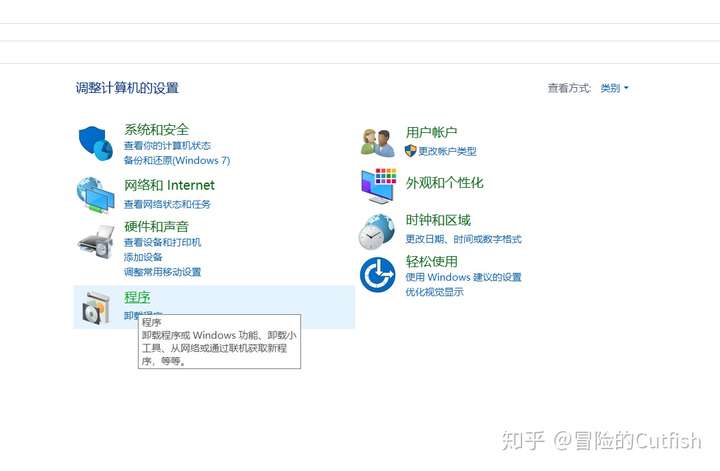Open the 硬件和声音 heading
The width and height of the screenshot is (720, 471).
tap(157, 226)
